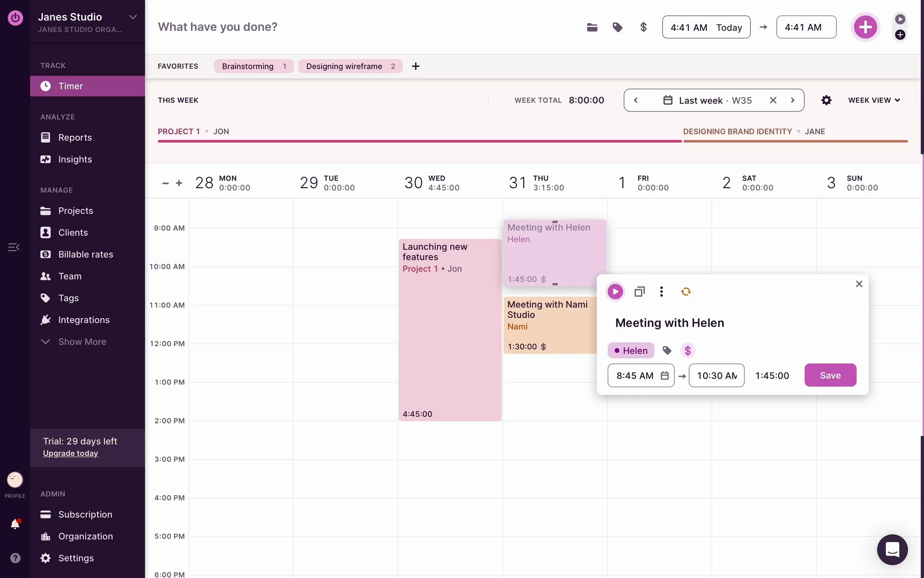
Task: Save the Meeting with Helen entry
Action: coord(830,375)
